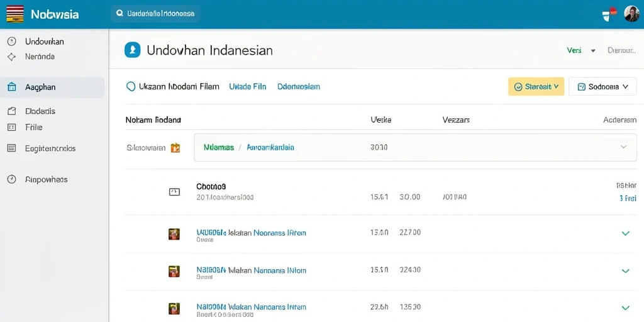Expand the Ndamas row chevron
This screenshot has width=644, height=322.
(623, 147)
